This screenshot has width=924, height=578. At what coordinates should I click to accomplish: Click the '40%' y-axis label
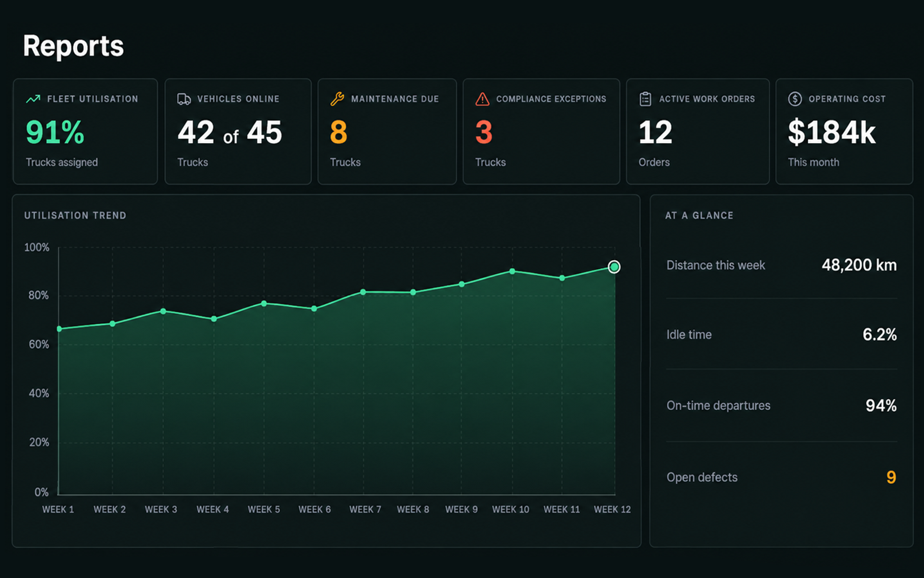pos(39,394)
